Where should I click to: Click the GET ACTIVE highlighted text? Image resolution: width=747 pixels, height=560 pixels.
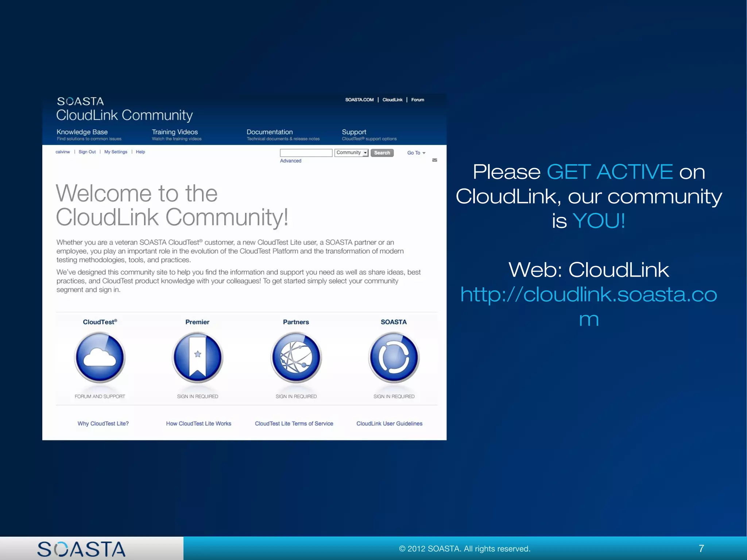click(610, 172)
